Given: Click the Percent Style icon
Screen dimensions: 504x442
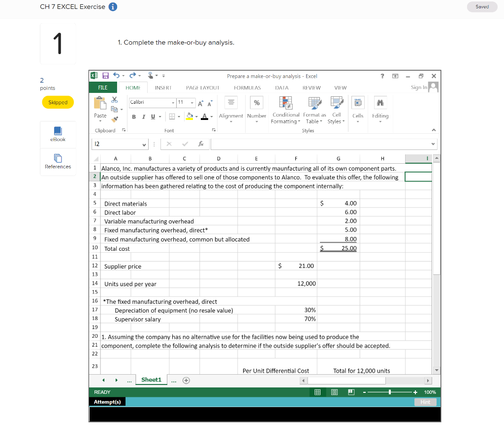Looking at the screenshot, I should 256,103.
